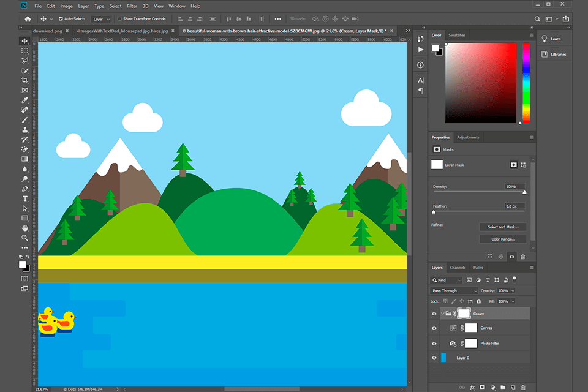Hide the Photo Filter layer
Screen dimensions: 588x392
click(x=434, y=344)
